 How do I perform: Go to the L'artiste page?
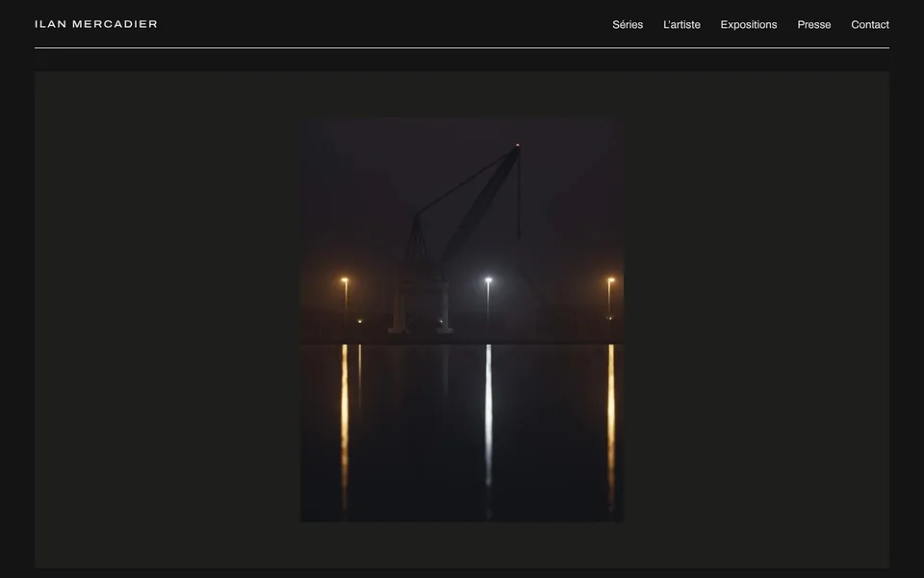[681, 25]
